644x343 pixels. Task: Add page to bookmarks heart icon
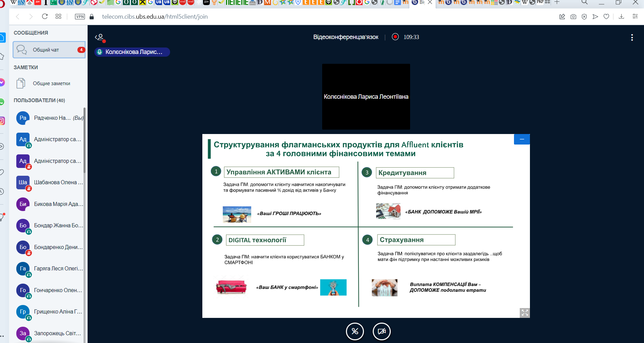click(x=606, y=17)
